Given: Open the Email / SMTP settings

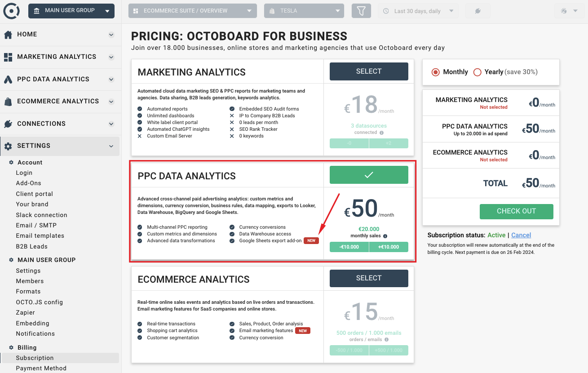Looking at the screenshot, I should [36, 225].
